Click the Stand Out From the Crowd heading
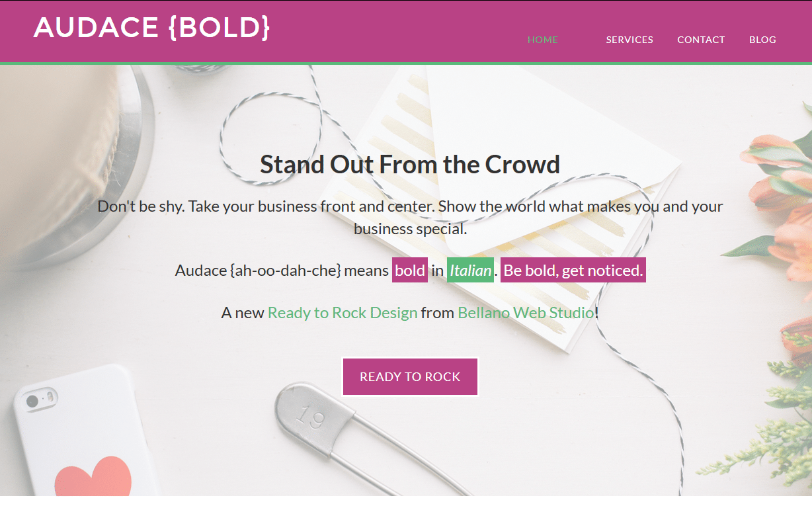Image resolution: width=812 pixels, height=508 pixels. (x=410, y=164)
